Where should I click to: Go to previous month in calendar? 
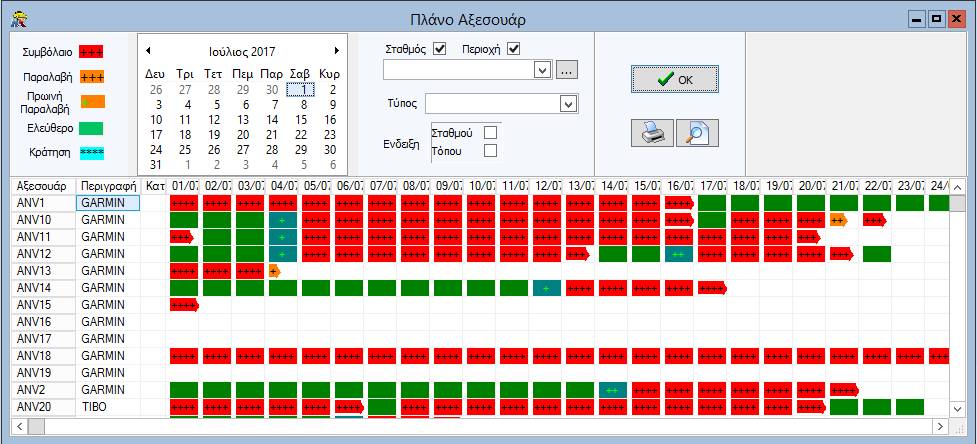click(148, 51)
